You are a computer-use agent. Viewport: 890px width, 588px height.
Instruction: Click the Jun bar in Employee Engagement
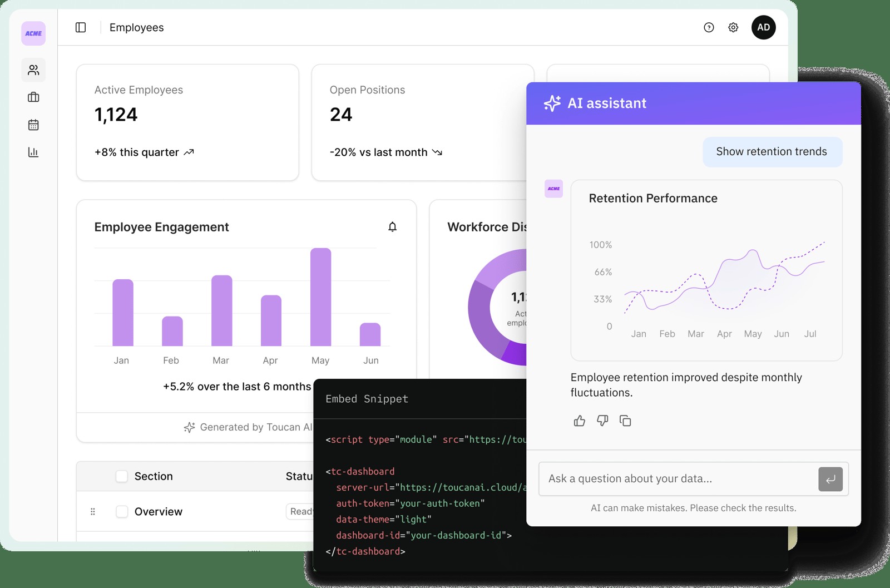[370, 334]
